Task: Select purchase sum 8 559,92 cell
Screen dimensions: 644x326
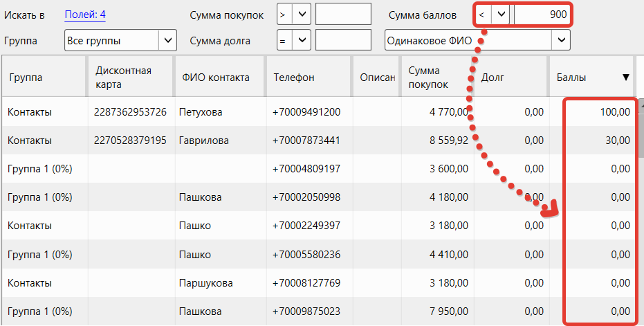Action: (437, 141)
